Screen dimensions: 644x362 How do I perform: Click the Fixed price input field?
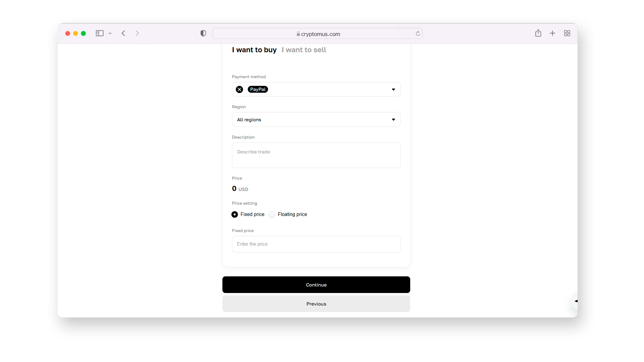pos(316,244)
